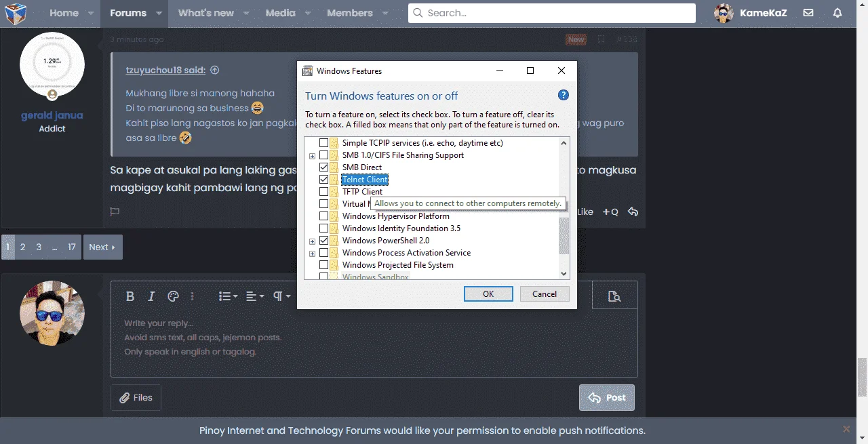The width and height of the screenshot is (868, 444).
Task: Toggle SMB 1.0/CIFS File Sharing checkbox
Action: pos(323,155)
